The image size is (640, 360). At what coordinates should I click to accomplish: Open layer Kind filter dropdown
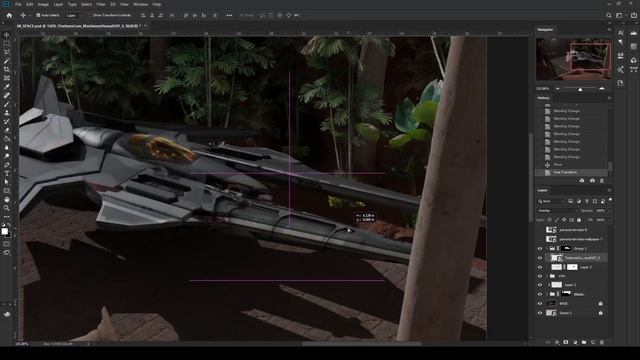(551, 201)
